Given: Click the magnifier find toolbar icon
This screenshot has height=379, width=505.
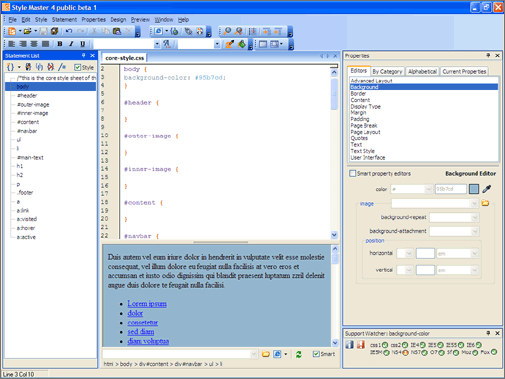Looking at the screenshot, I should pos(227,31).
